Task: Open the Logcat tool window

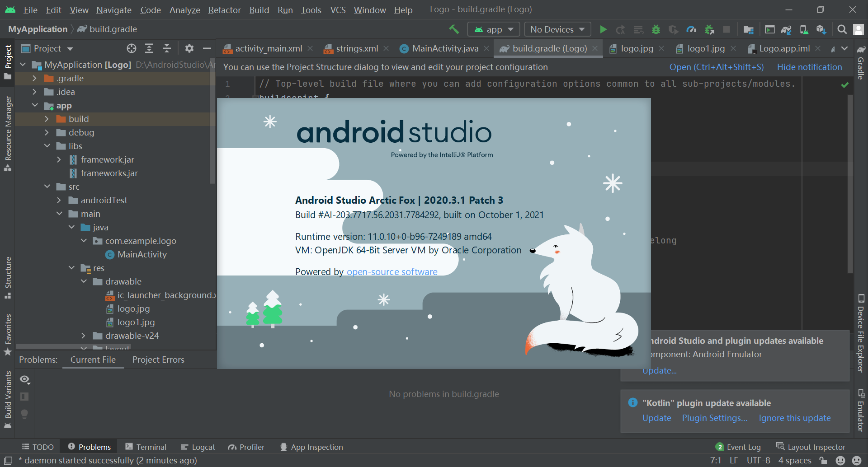Action: [198, 447]
